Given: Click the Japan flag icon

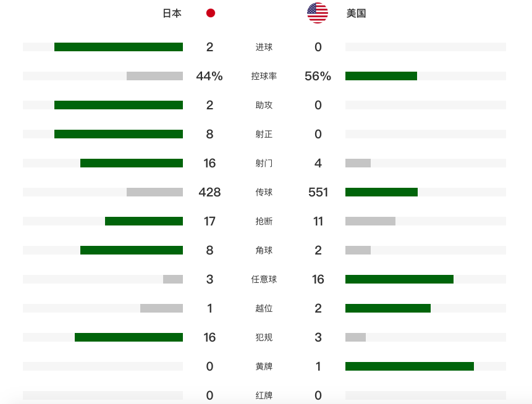Looking at the screenshot, I should (211, 13).
